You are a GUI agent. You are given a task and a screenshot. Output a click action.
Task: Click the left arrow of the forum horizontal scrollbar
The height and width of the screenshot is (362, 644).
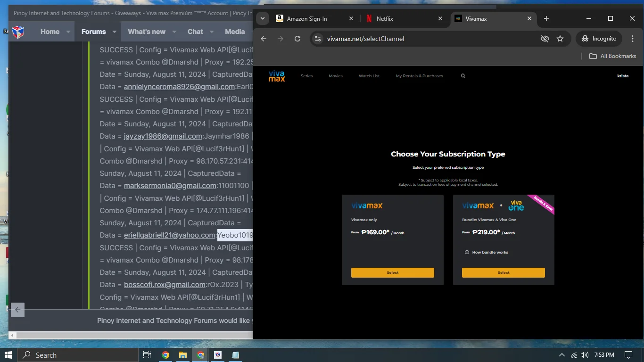coord(13,335)
